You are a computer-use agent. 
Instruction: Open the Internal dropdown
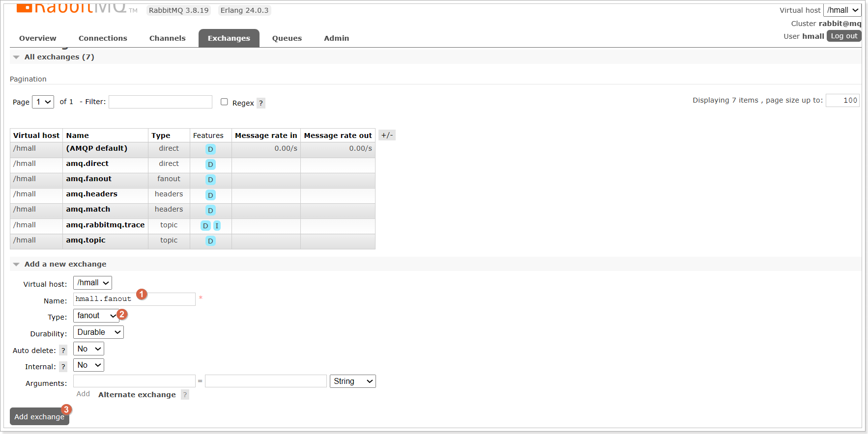(88, 365)
